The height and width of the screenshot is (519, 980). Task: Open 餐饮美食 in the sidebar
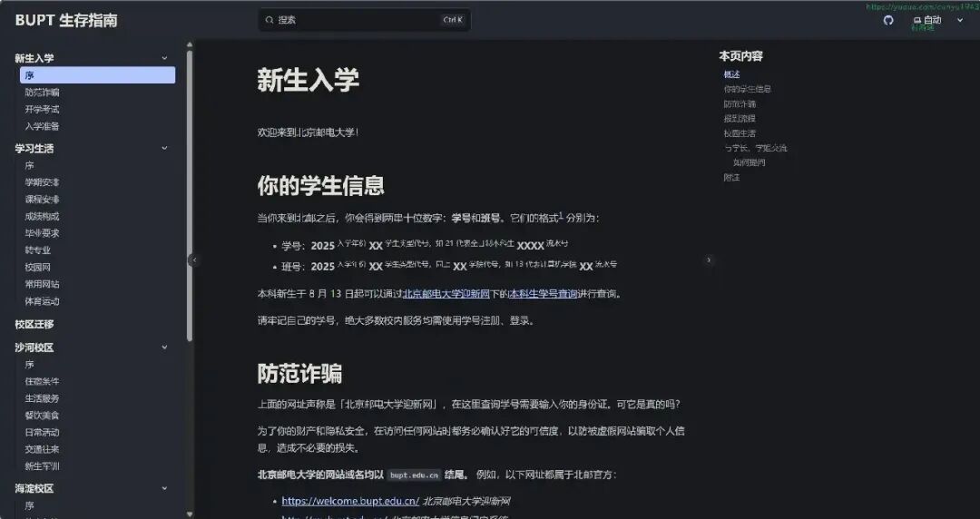(x=42, y=416)
